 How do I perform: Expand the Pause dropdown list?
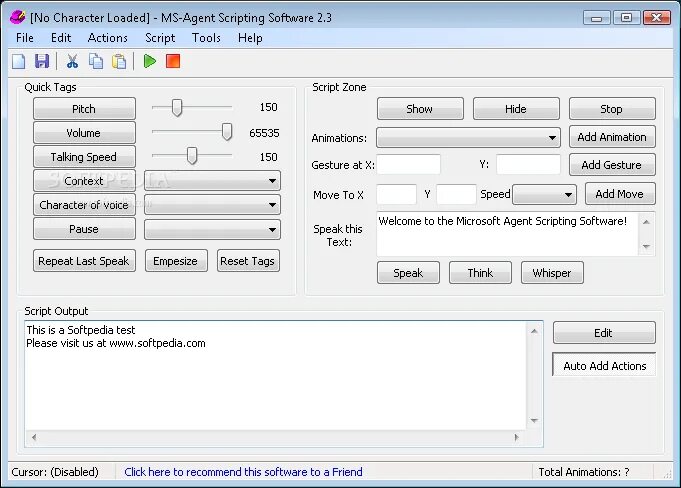point(212,229)
